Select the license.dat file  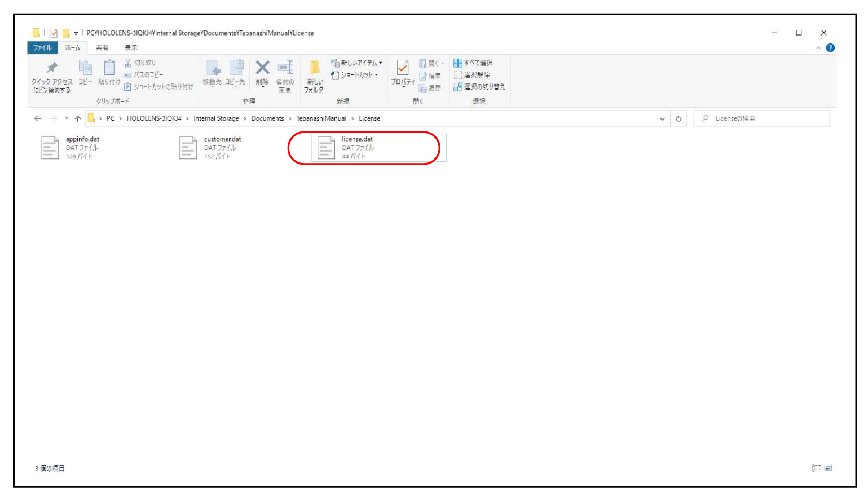coord(357,147)
